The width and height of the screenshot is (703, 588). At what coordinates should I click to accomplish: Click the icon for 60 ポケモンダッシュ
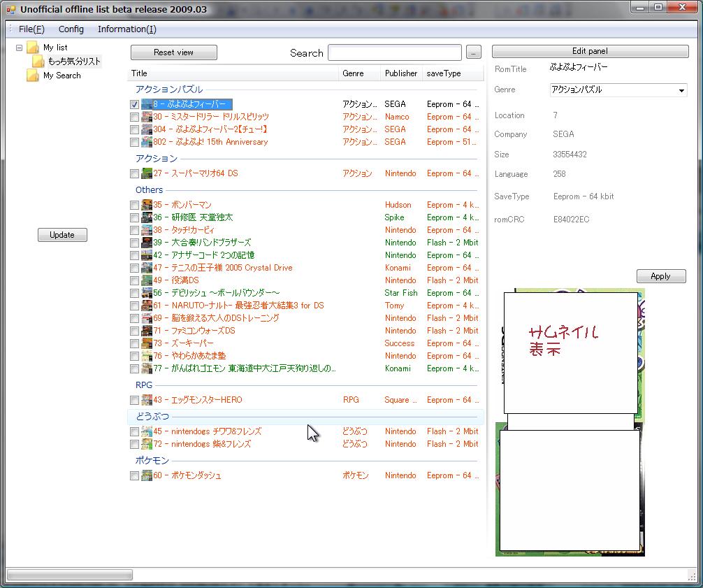147,475
